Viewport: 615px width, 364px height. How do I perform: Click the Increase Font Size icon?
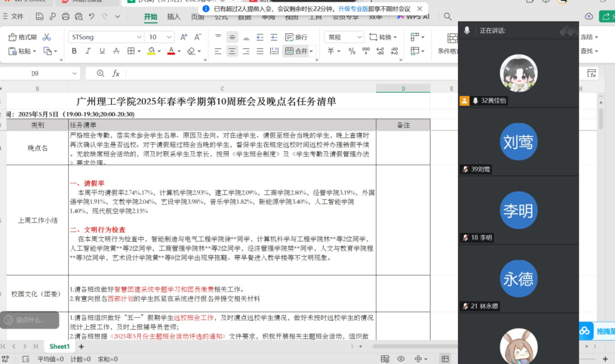point(183,38)
